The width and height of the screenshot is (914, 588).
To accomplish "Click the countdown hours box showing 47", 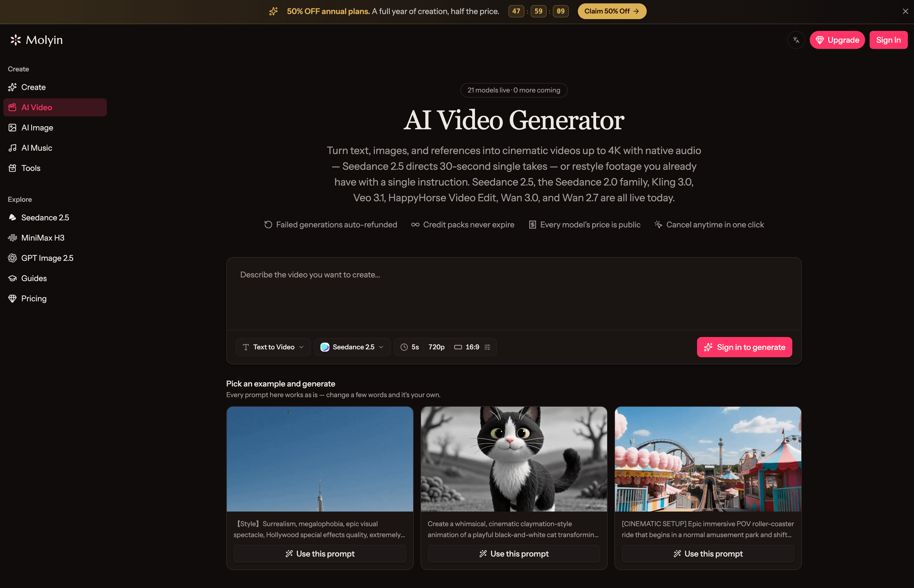I will (516, 11).
